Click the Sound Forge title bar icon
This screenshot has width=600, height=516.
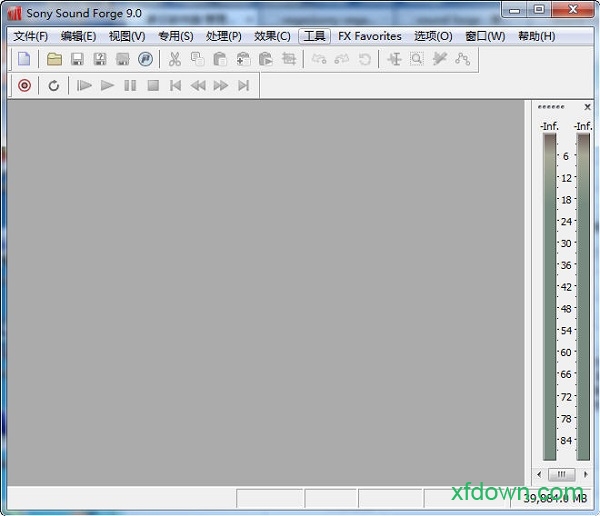click(x=15, y=13)
